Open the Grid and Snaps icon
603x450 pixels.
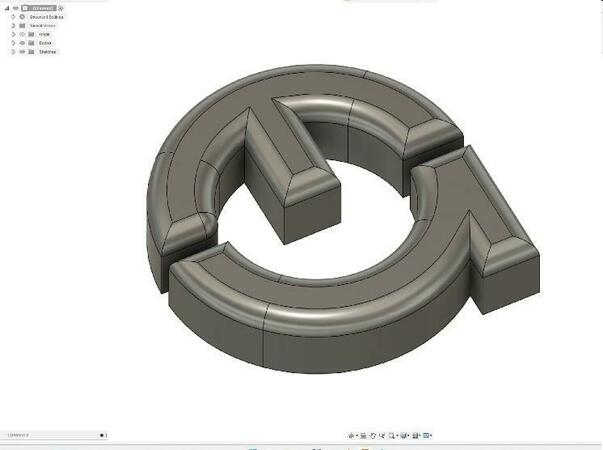point(415,435)
